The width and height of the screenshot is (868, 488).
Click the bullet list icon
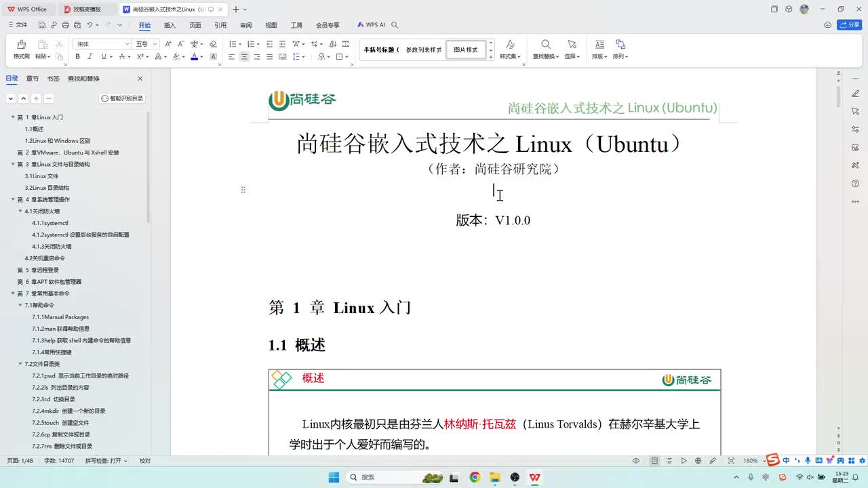pos(231,44)
